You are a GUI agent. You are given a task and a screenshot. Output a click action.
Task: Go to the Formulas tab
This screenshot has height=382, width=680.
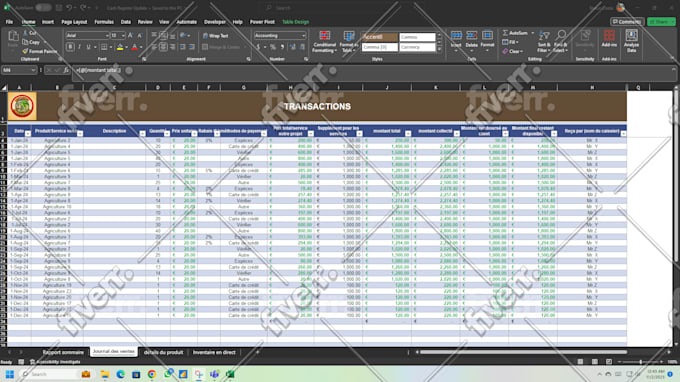point(104,22)
